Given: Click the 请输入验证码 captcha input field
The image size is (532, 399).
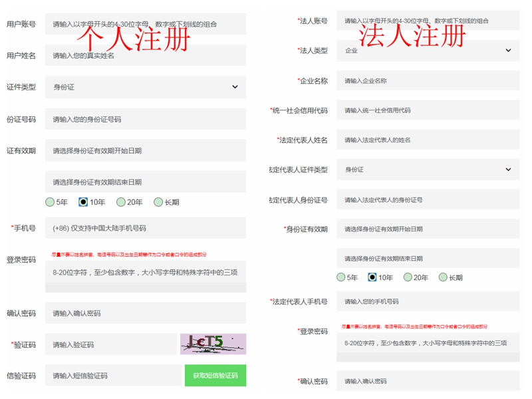Looking at the screenshot, I should point(110,344).
